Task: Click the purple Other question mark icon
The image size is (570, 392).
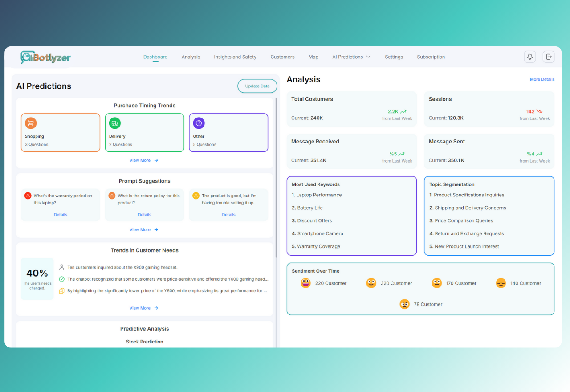Action: 199,123
